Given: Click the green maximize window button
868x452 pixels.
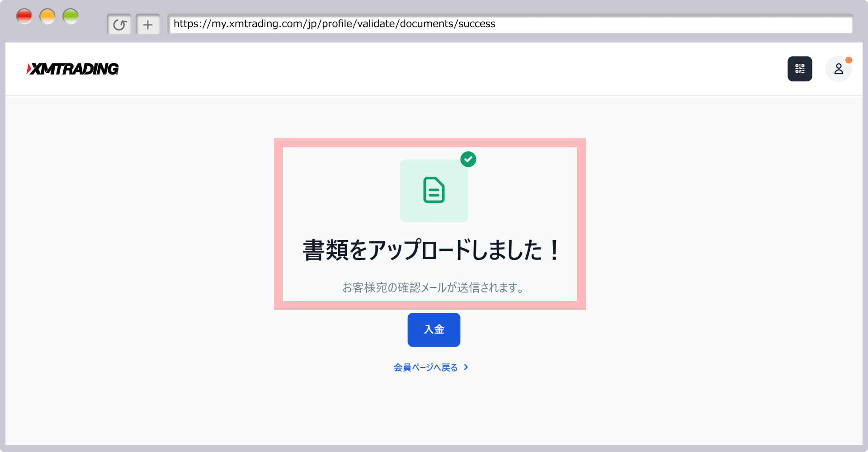Looking at the screenshot, I should tap(71, 16).
